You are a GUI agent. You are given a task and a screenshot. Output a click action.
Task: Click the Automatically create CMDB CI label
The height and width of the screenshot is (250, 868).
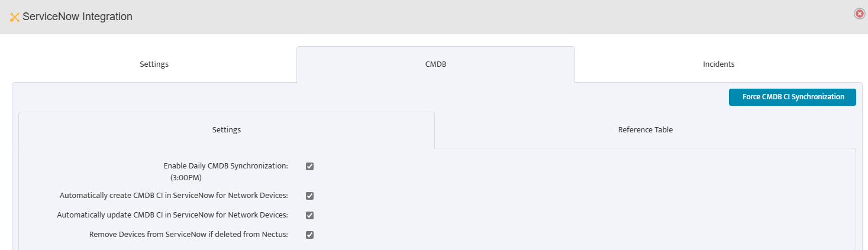pos(173,196)
